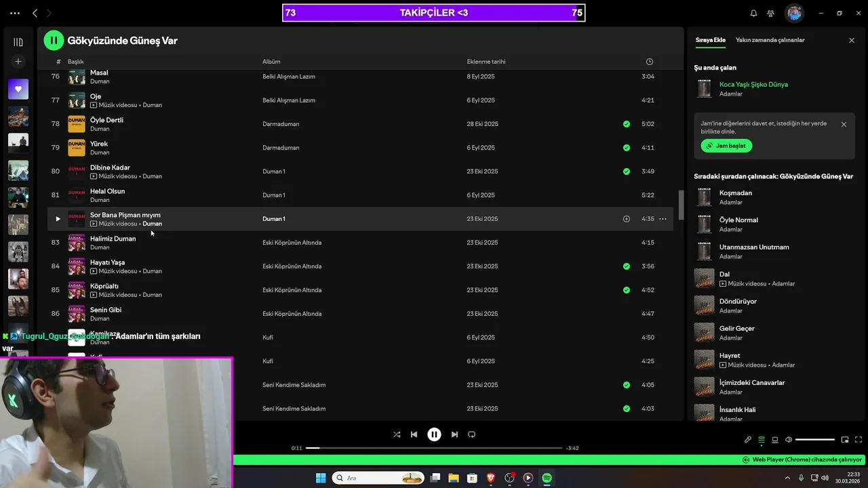Expand the hidden system tray icons chevron
Screen dimensions: 868x488
[787, 478]
